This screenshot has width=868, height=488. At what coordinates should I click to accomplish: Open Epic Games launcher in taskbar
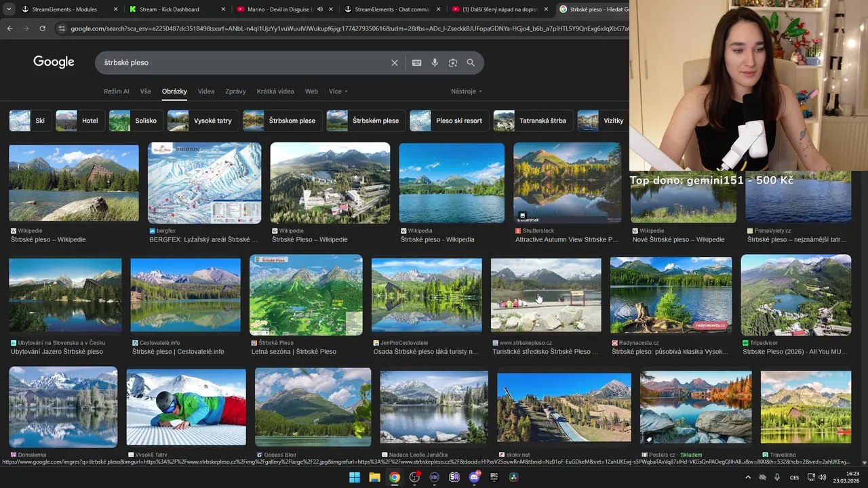pyautogui.click(x=494, y=477)
